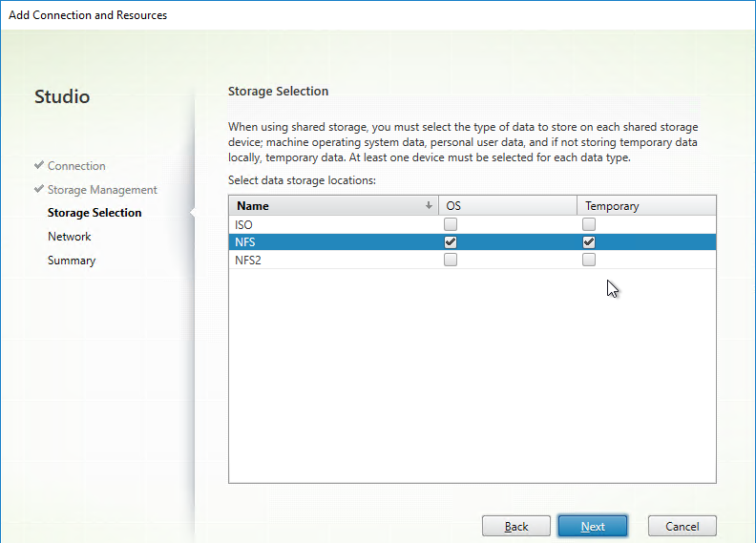Cancel the Add Connection wizard
Viewport: 756px width, 543px height.
coord(682,526)
